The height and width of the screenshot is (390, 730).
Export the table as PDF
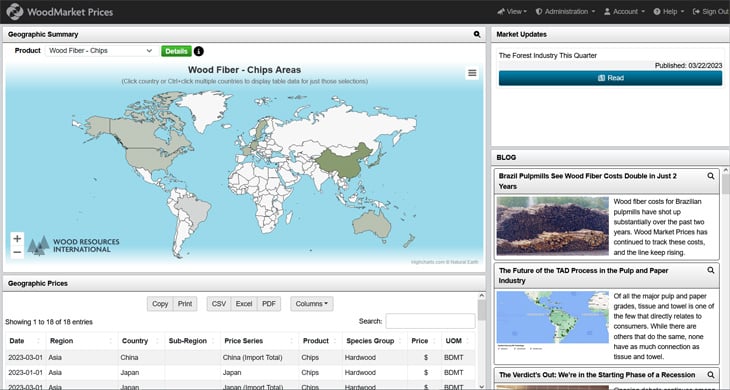[269, 304]
